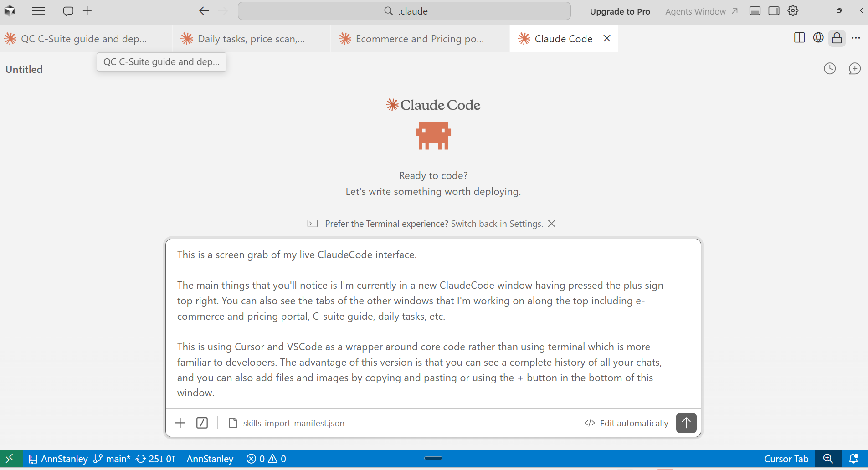The height and width of the screenshot is (470, 868).
Task: Click skills-import-manifest.json file chip
Action: click(x=287, y=423)
